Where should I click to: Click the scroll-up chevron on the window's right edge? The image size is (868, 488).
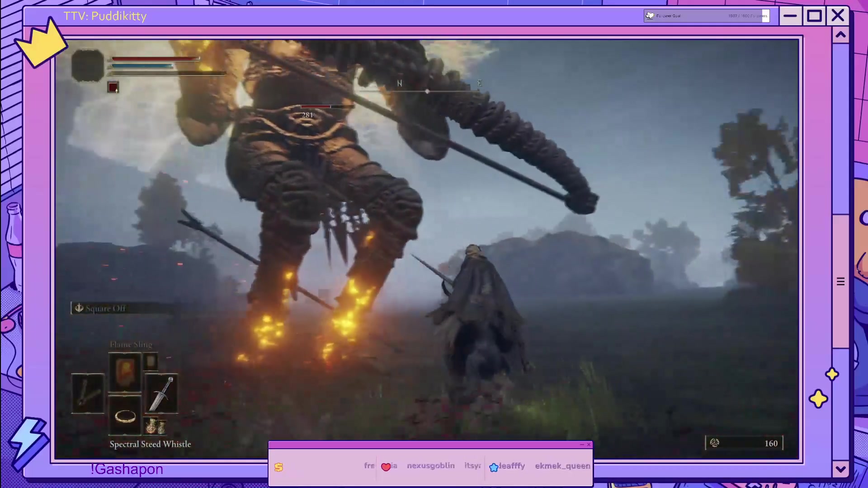[841, 35]
